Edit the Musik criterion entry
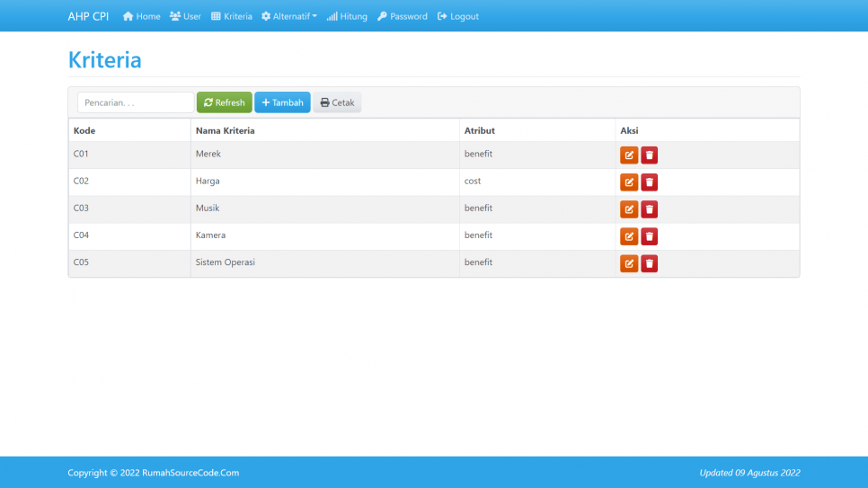 (x=629, y=209)
